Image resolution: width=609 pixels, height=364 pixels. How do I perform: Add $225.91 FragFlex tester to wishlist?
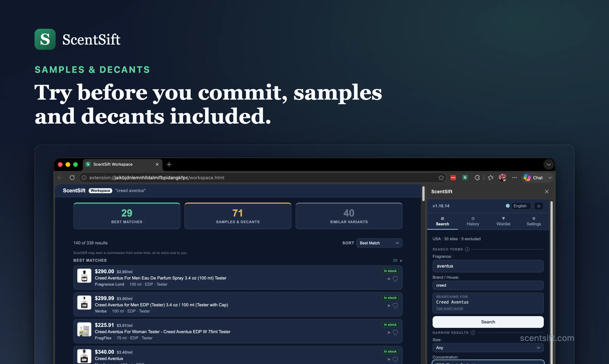point(395,333)
